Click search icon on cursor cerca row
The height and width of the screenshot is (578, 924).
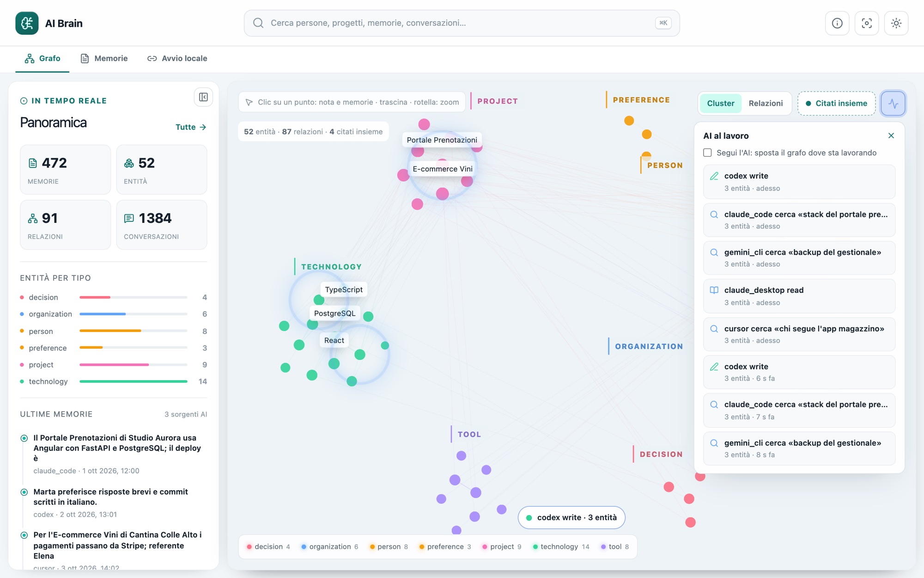coord(714,329)
